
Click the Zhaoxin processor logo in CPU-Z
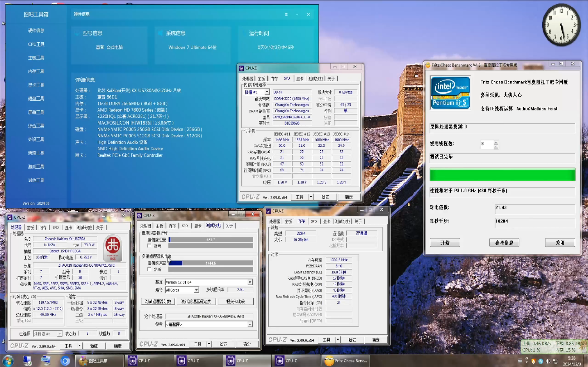113,248
